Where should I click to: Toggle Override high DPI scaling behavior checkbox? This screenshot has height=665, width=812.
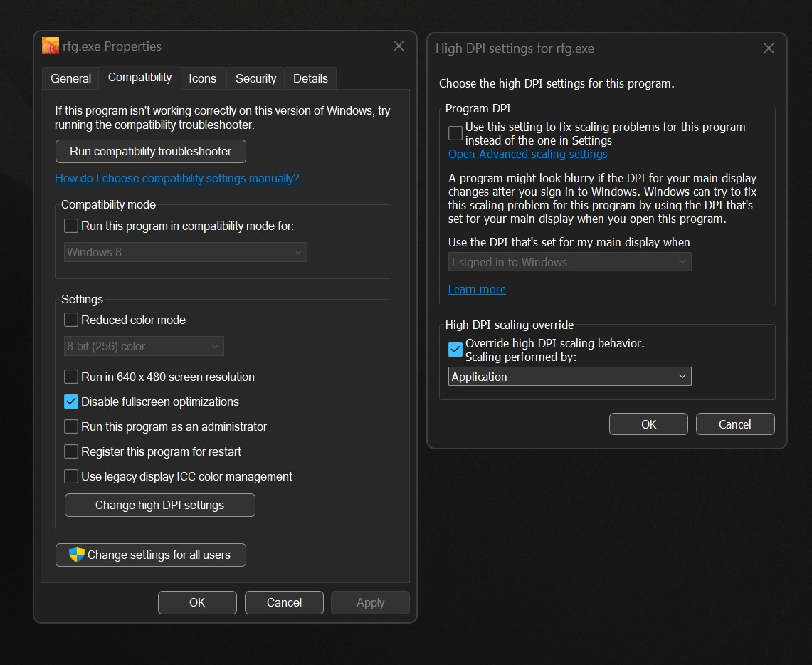455,350
